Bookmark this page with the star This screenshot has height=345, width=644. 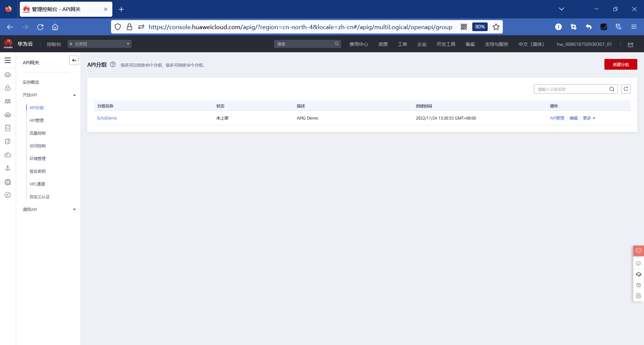tap(496, 27)
